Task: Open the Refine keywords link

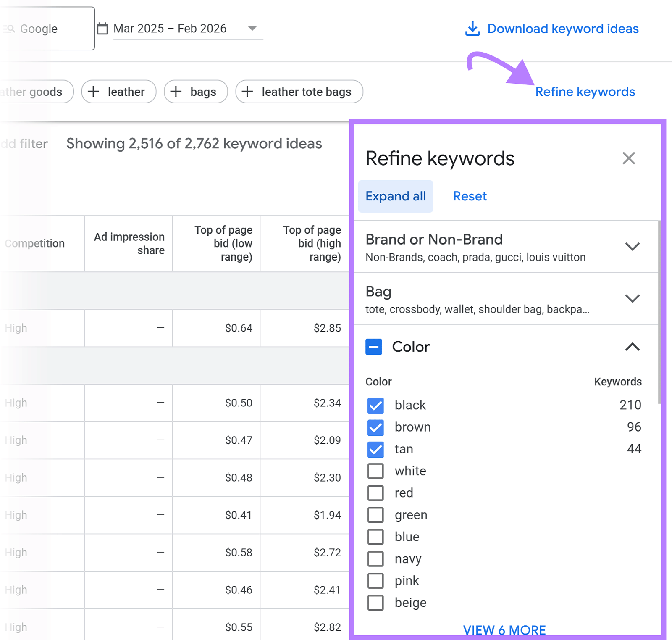Action: [x=585, y=92]
